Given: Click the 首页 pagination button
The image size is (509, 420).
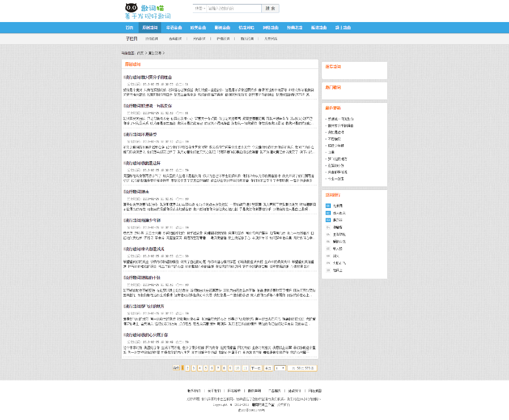Looking at the screenshot, I should [x=176, y=368].
